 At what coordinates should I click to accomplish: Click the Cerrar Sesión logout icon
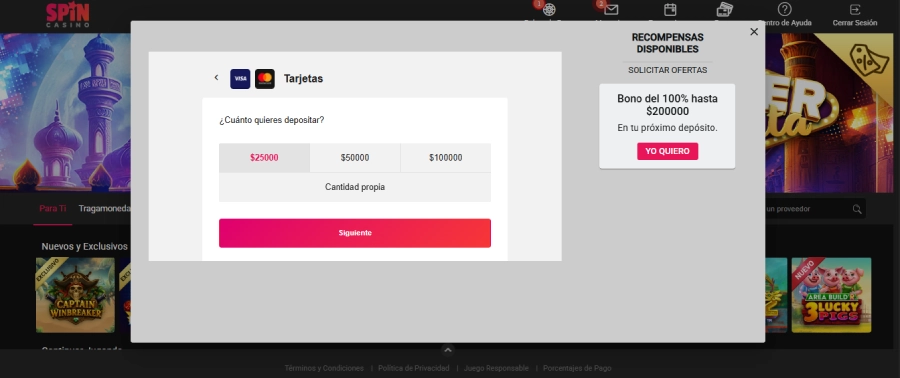point(855,9)
